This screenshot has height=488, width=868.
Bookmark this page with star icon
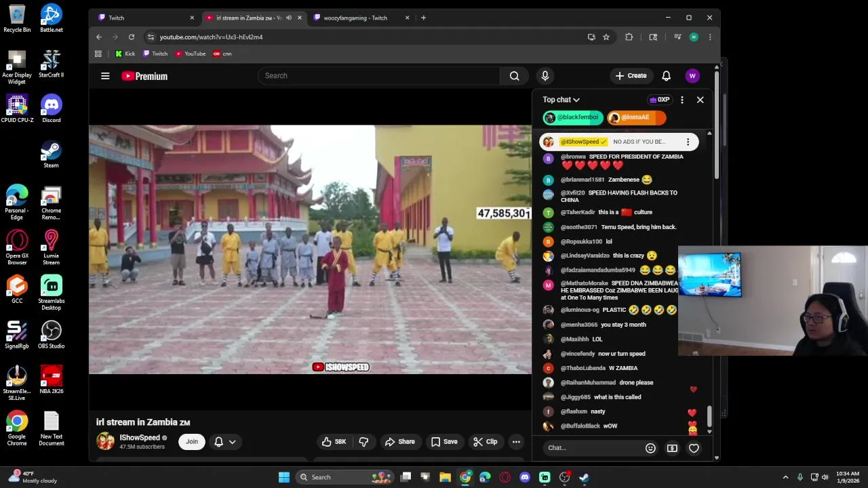click(x=606, y=37)
